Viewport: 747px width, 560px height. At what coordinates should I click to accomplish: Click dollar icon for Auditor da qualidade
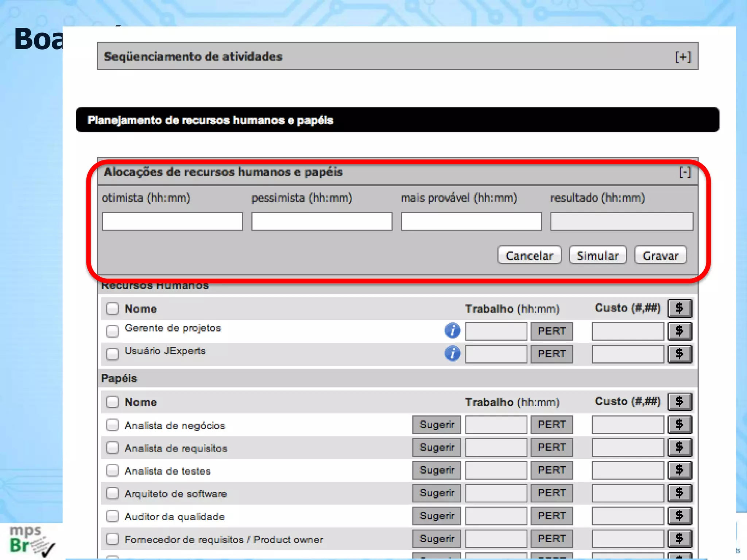tap(680, 516)
